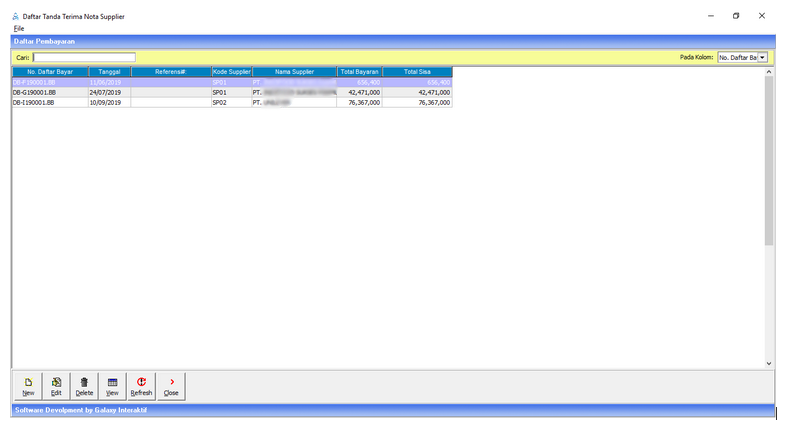Viewport: 787px width, 426px height.
Task: Click the New record toolbar icon
Action: click(x=28, y=382)
